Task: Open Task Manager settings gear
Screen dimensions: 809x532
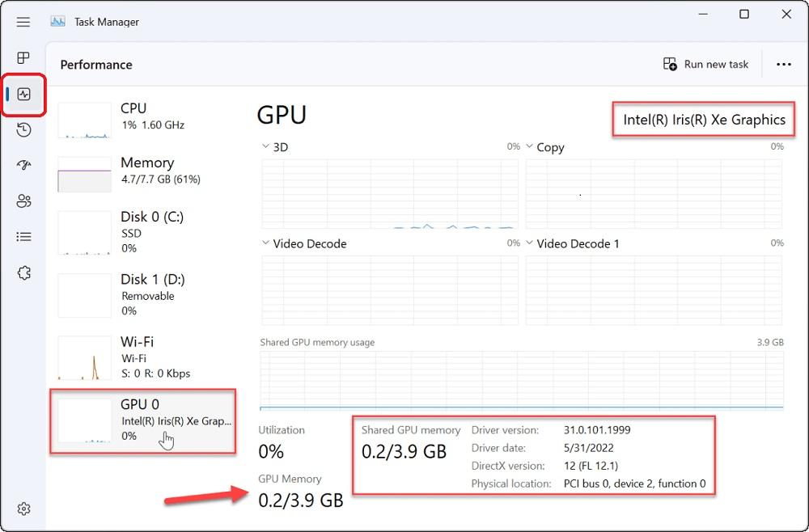Action: (23, 509)
